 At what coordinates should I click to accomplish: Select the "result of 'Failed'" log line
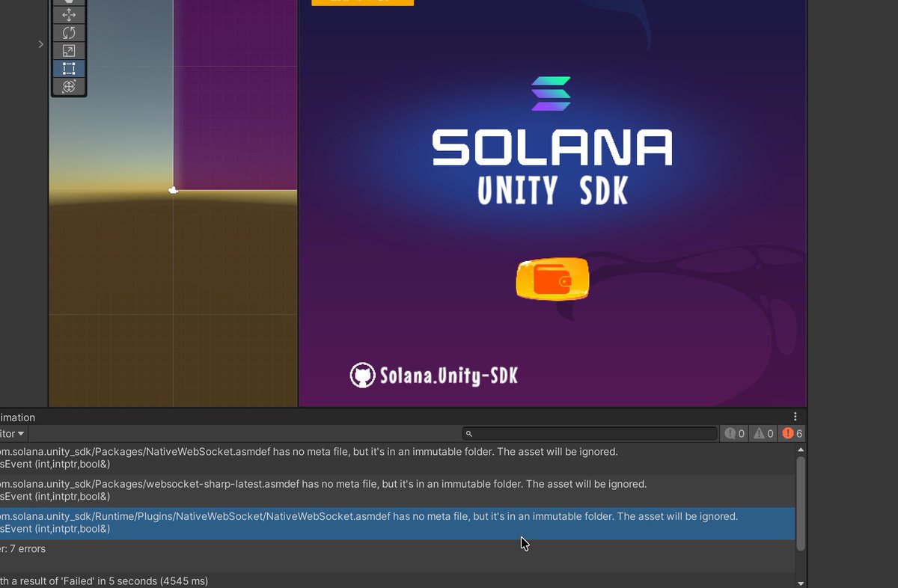coord(397,581)
